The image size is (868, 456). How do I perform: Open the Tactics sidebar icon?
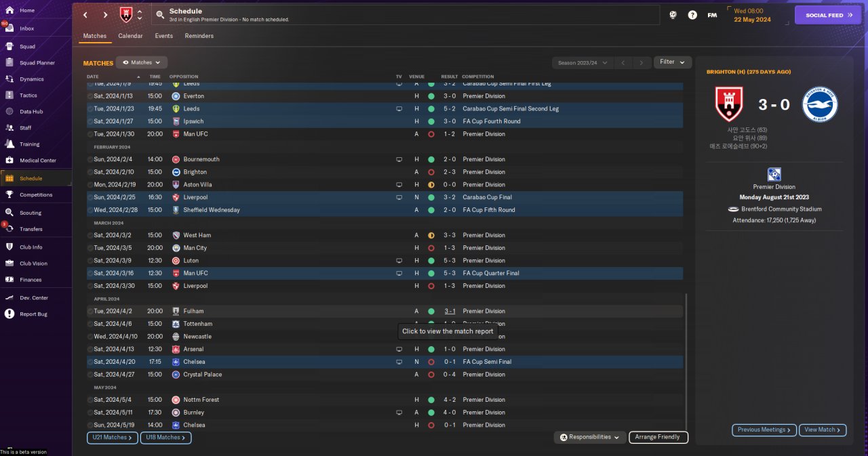(9, 96)
